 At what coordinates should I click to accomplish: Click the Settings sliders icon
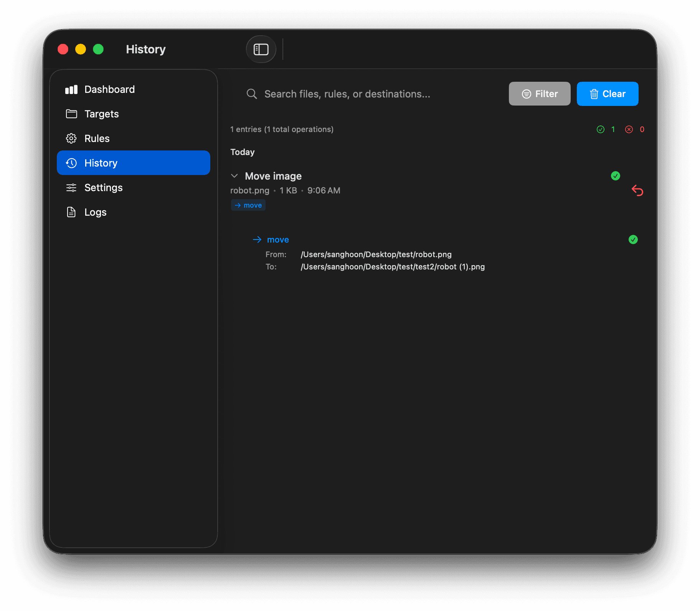point(71,187)
